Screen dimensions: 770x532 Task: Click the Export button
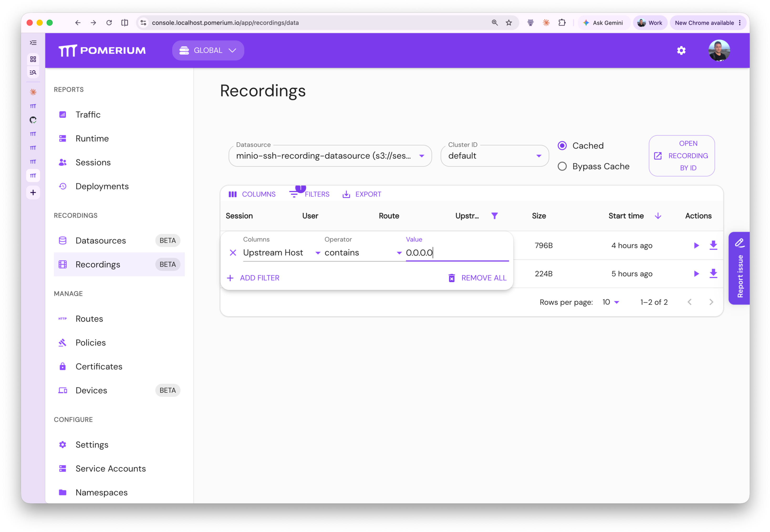point(362,194)
